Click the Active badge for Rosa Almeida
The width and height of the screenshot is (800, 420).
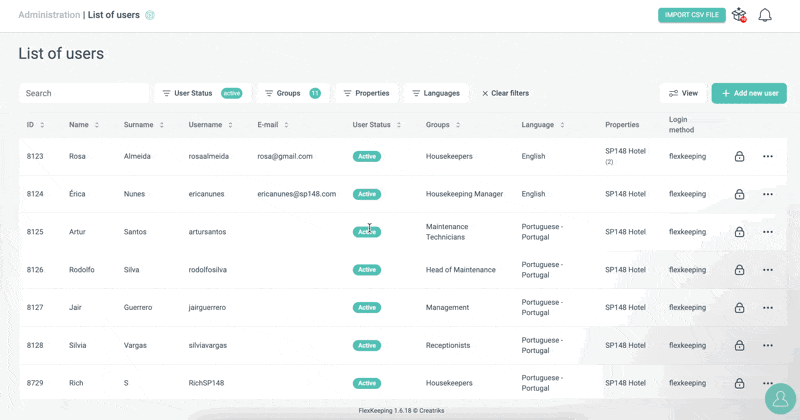click(x=367, y=157)
